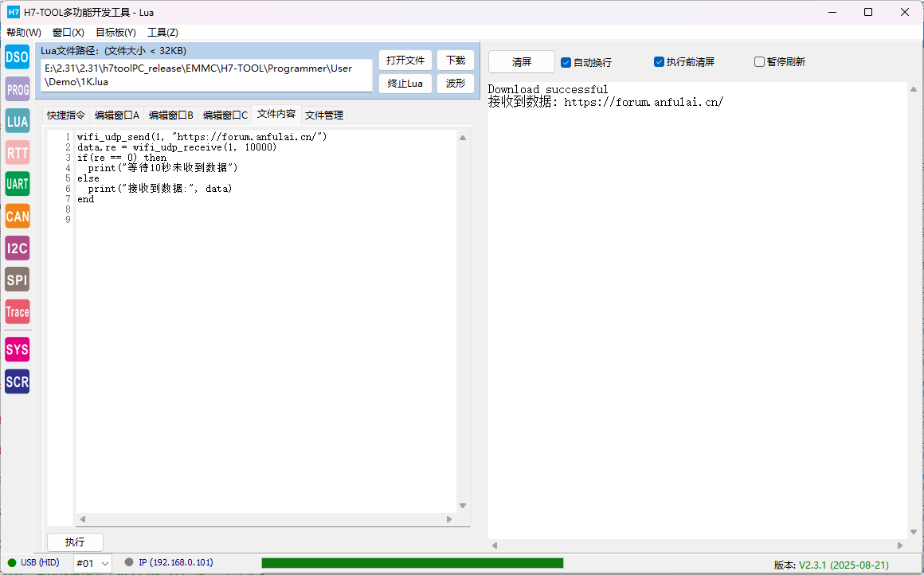Open the 帮助(W) menu

pos(24,33)
